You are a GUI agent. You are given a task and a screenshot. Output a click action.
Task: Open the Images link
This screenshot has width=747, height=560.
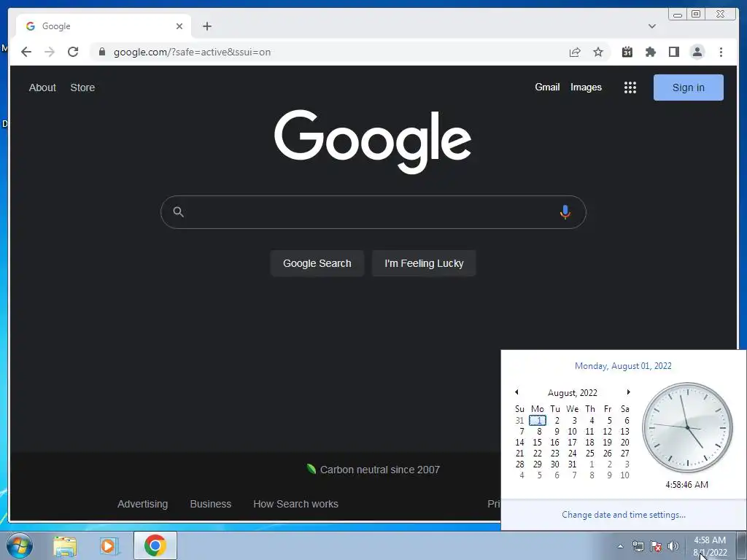point(586,87)
